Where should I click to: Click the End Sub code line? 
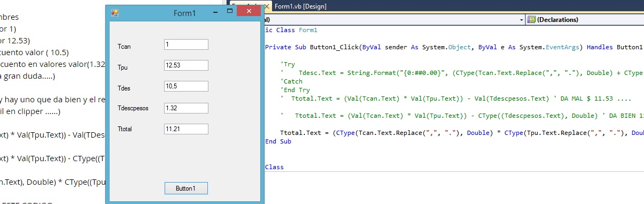[278, 142]
